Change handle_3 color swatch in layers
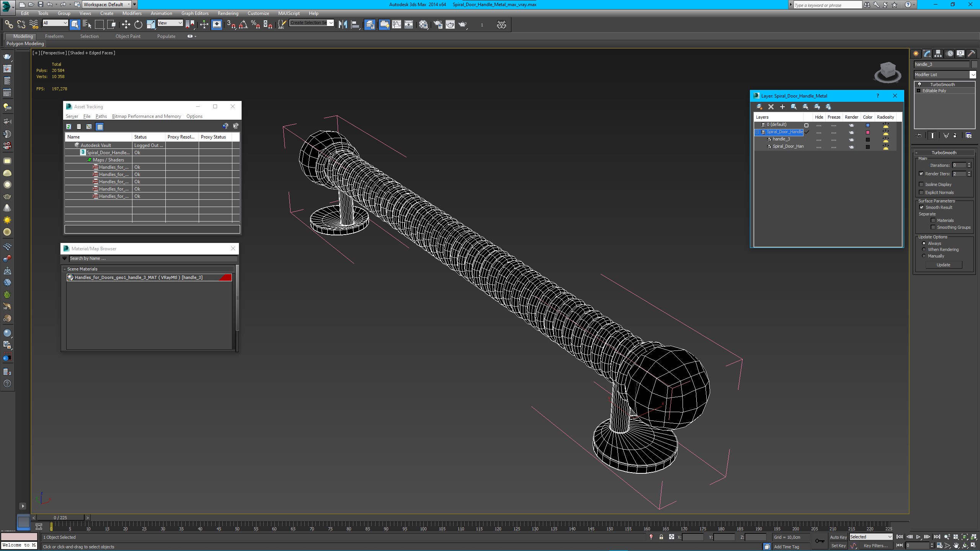980x551 pixels. point(868,140)
